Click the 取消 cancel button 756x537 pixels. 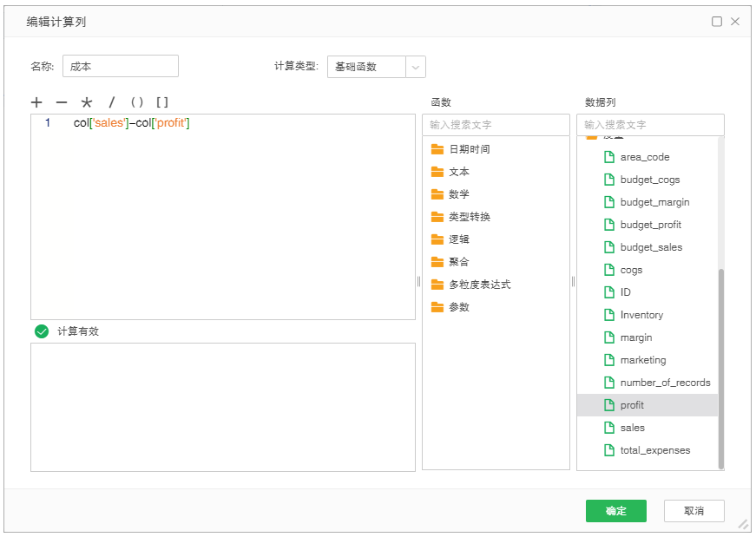click(x=694, y=511)
